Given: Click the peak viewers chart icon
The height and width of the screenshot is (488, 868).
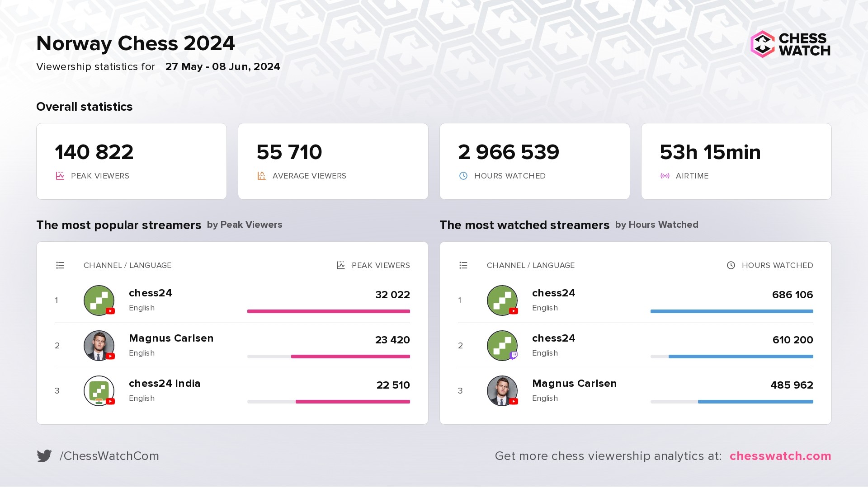Looking at the screenshot, I should pyautogui.click(x=60, y=176).
